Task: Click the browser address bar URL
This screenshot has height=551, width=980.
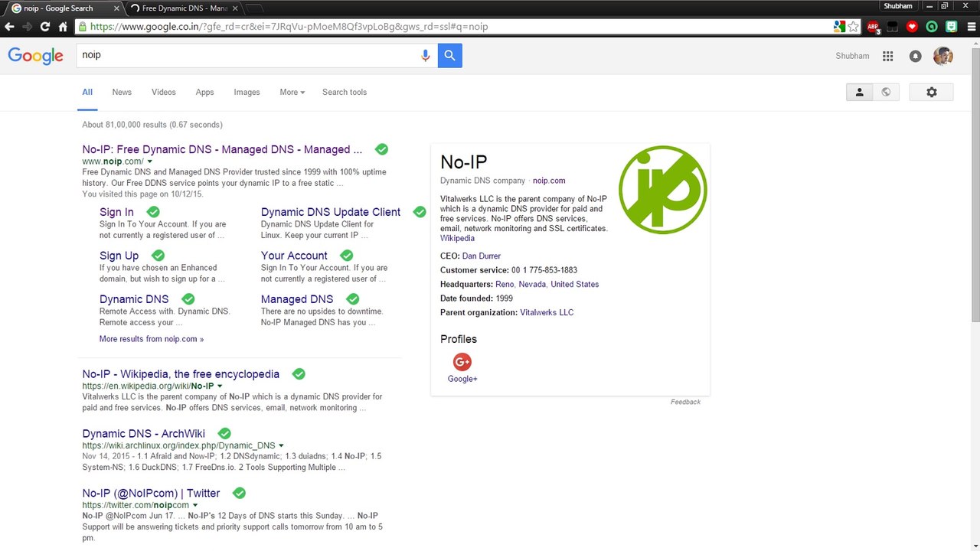Action: click(x=289, y=26)
